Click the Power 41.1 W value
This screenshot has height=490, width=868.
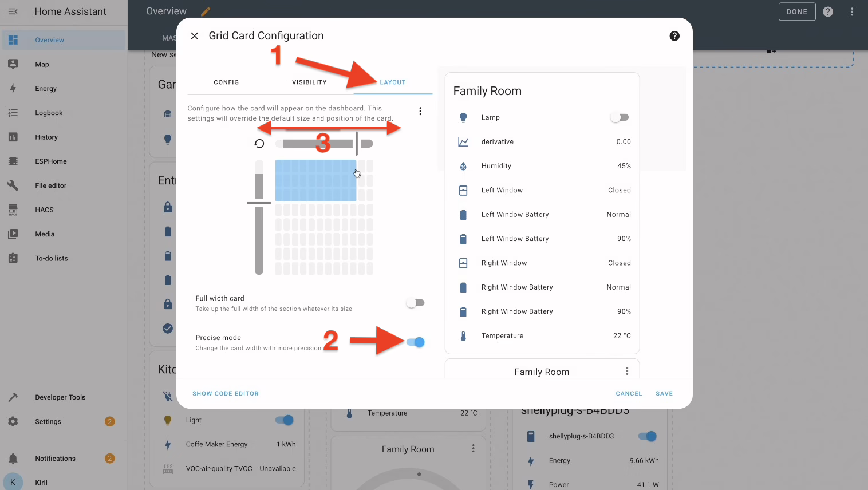point(648,485)
